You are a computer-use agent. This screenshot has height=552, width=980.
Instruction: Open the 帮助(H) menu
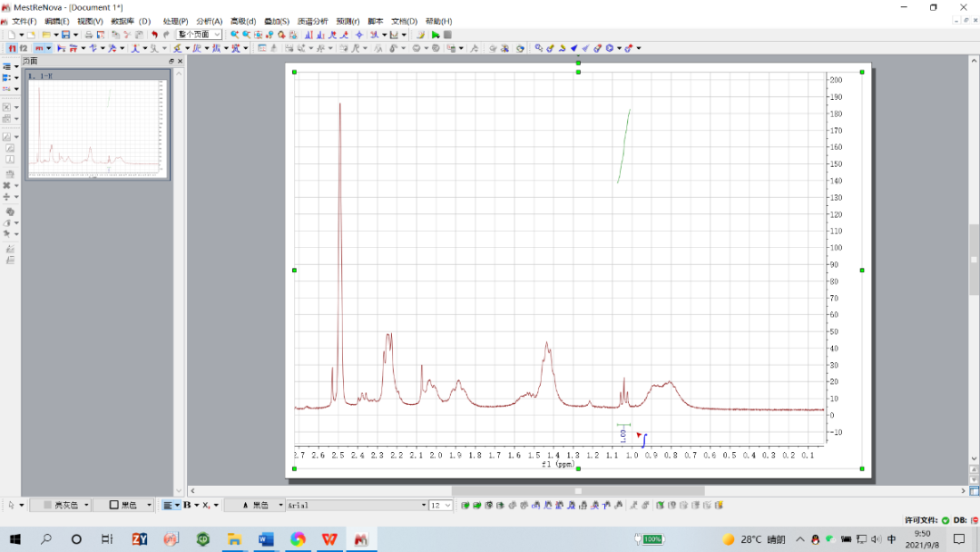click(x=439, y=21)
